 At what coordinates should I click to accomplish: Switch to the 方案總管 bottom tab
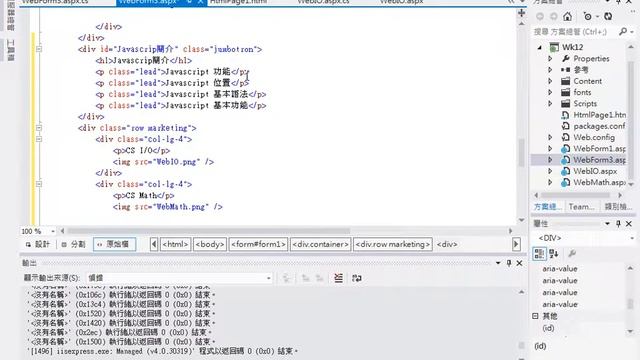[x=548, y=207]
